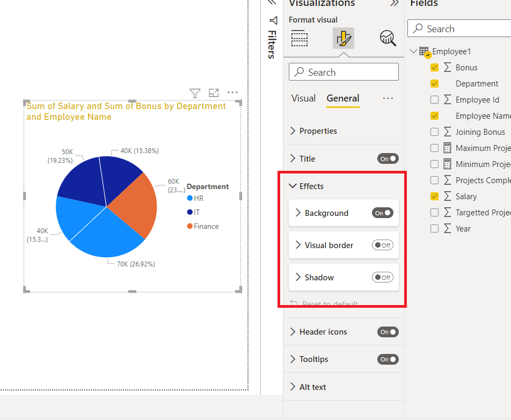The width and height of the screenshot is (511, 420).
Task: Switch to the Visual tab
Action: [303, 98]
